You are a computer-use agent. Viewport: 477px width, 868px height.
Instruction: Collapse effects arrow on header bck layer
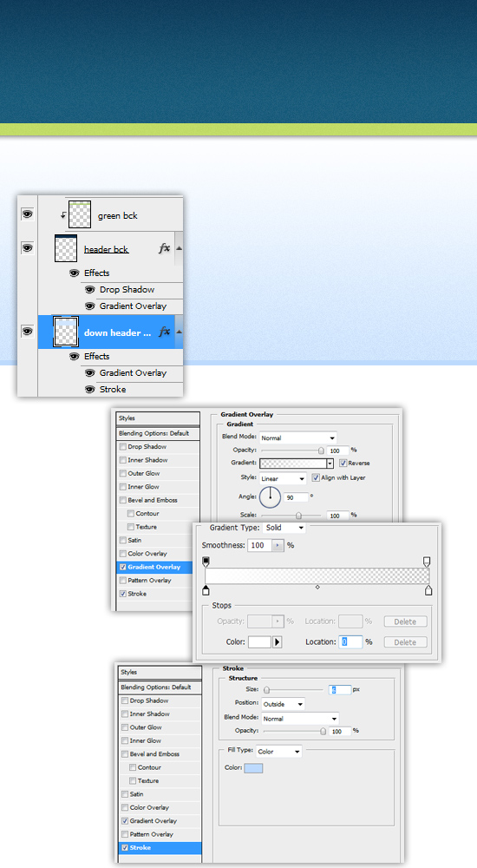pos(179,248)
